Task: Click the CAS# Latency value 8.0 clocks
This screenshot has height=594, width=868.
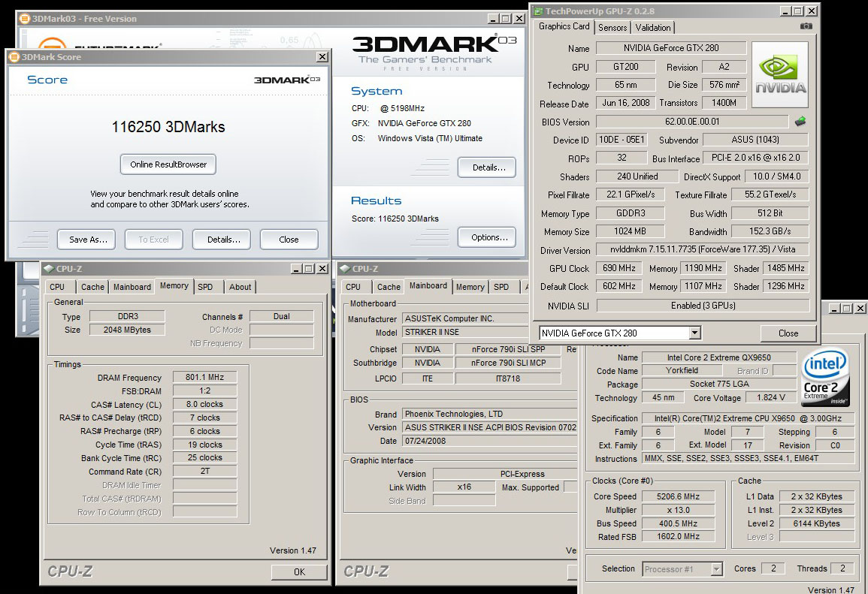Action: [x=205, y=404]
